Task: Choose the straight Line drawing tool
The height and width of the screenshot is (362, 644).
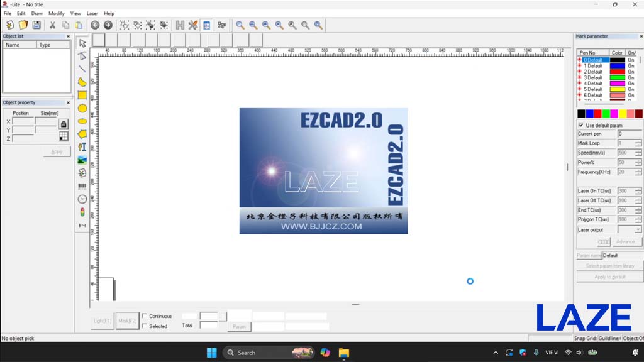Action: (82, 69)
